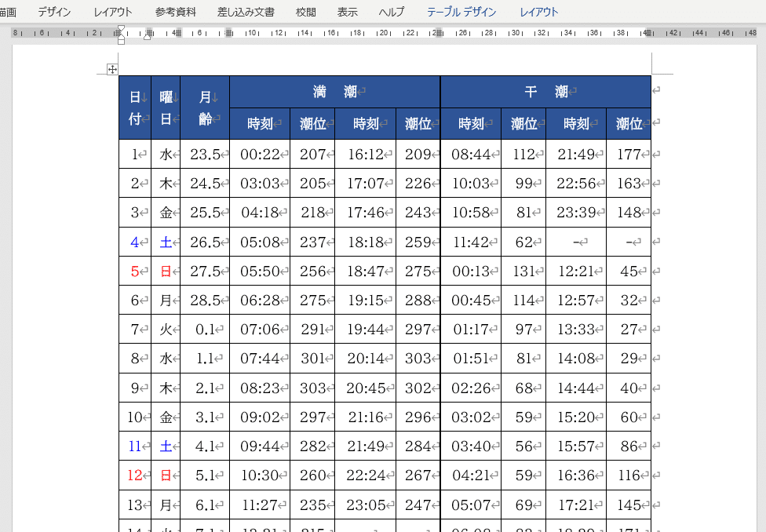Click the cell with time 14:08
The width and height of the screenshot is (766, 532).
click(576, 359)
